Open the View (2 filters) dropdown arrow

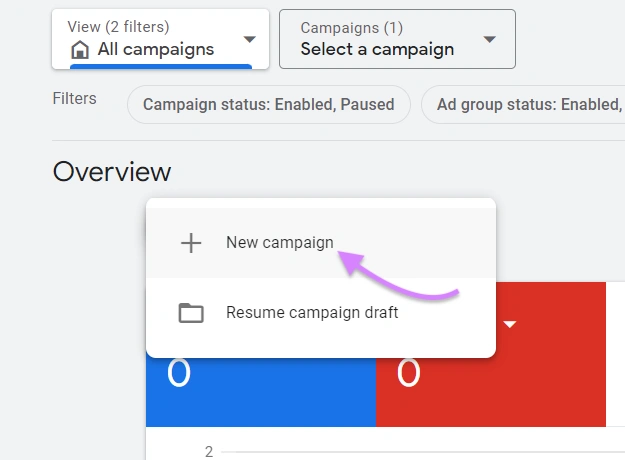tap(250, 39)
